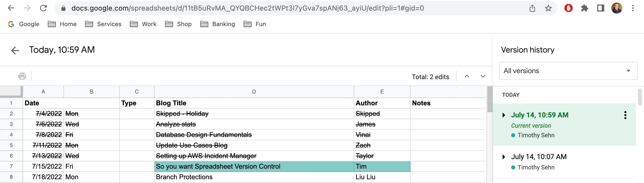Click the share icon in the address bar
The image size is (644, 183).
532,8
